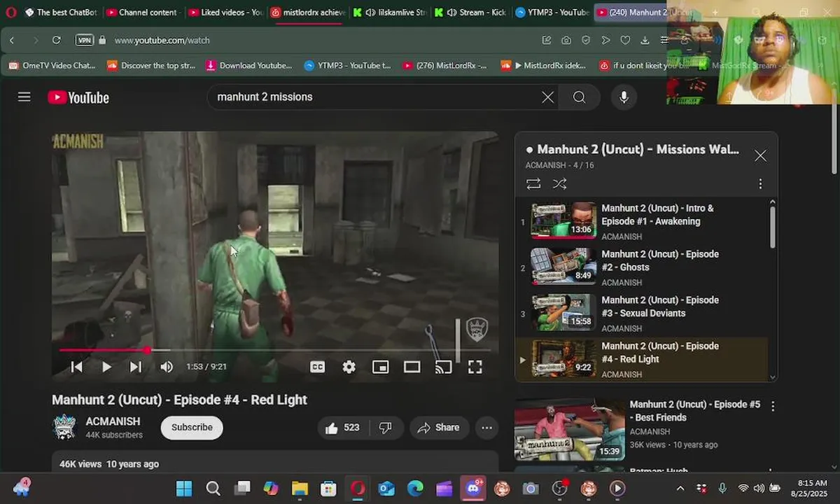Image resolution: width=840 pixels, height=504 pixels.
Task: Open the Opera main menu logo
Action: 10,12
